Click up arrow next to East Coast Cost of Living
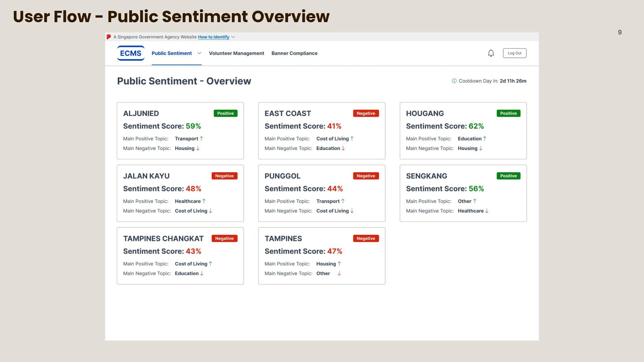Image resolution: width=644 pixels, height=362 pixels. [x=352, y=138]
